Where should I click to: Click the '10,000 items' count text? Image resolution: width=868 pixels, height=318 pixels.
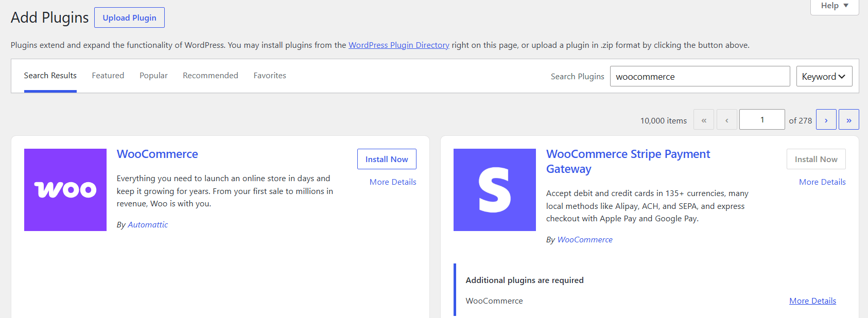664,120
